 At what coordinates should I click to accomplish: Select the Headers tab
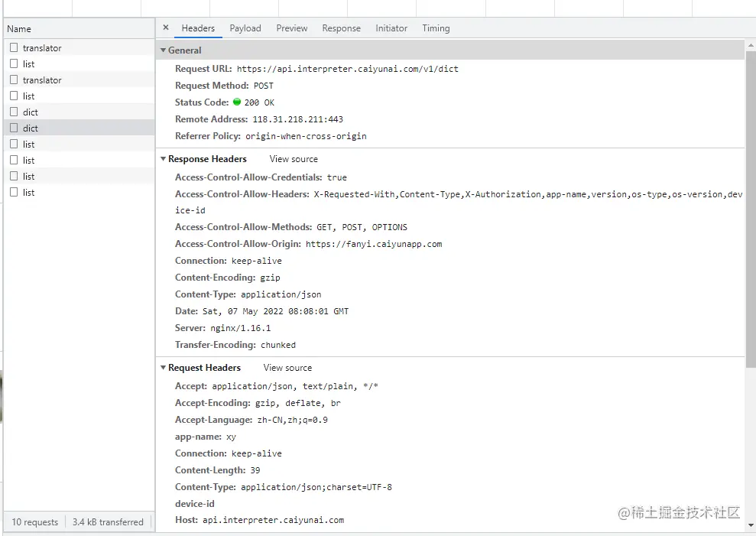(198, 28)
